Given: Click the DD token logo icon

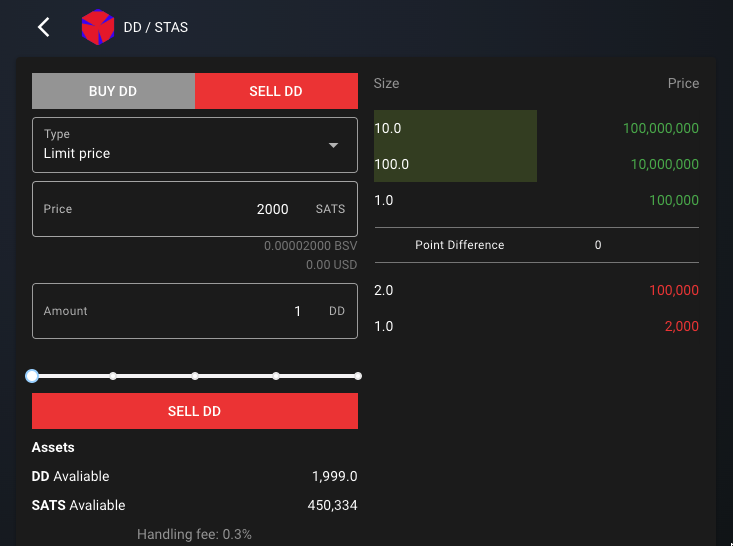Looking at the screenshot, I should click(x=98, y=27).
